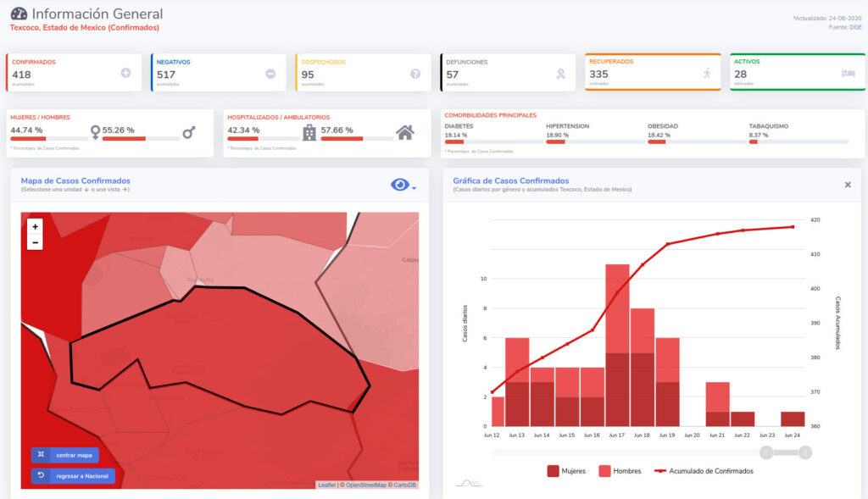Click the ribbon icon in Defunciones card

pyautogui.click(x=560, y=74)
